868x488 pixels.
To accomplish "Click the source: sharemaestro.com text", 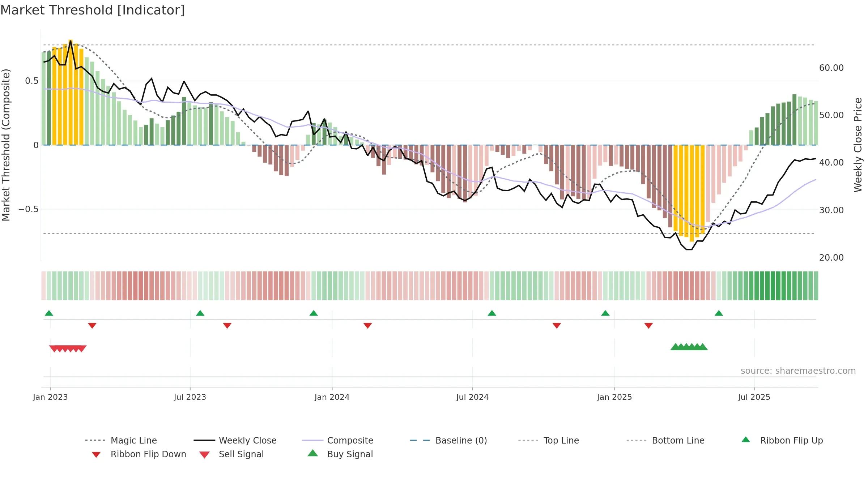I will point(798,371).
